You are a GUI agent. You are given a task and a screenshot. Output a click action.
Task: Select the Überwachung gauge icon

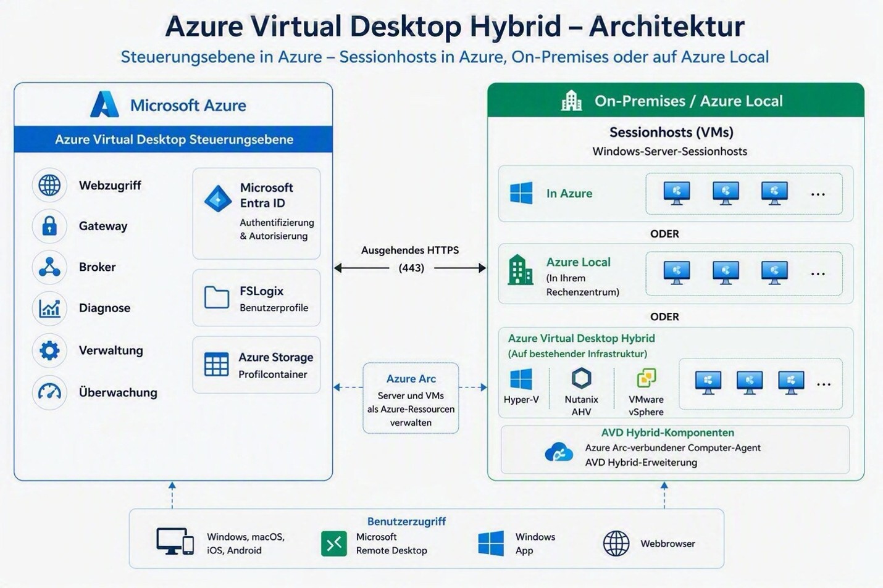pyautogui.click(x=49, y=392)
